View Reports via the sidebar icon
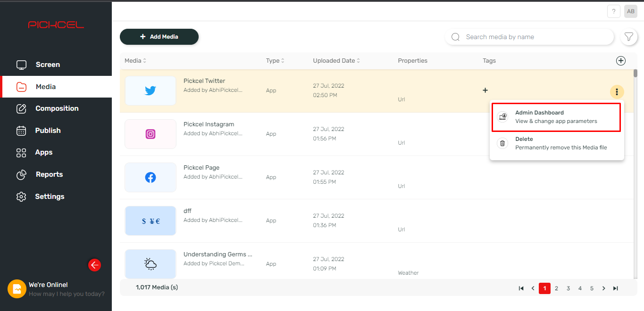The width and height of the screenshot is (644, 311). [22, 174]
